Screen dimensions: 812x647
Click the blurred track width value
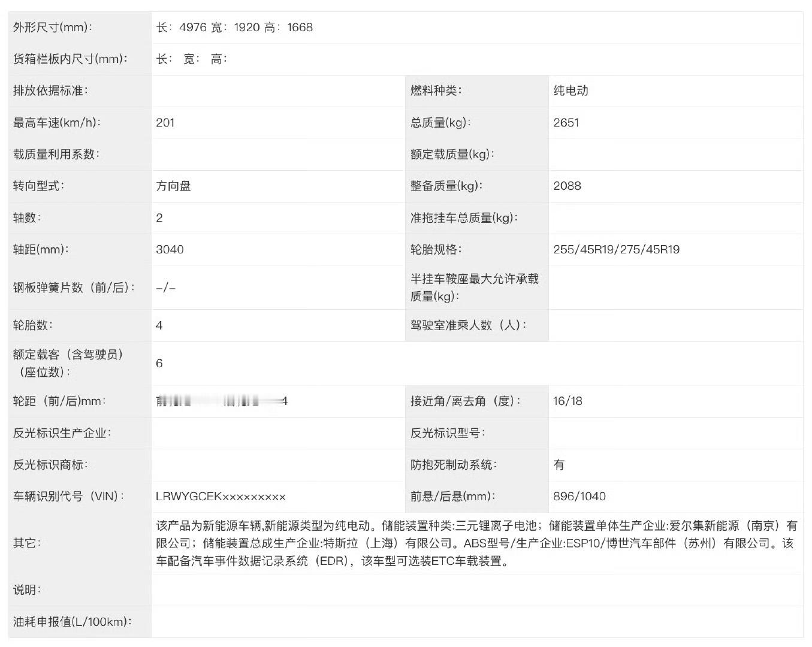[x=222, y=401]
